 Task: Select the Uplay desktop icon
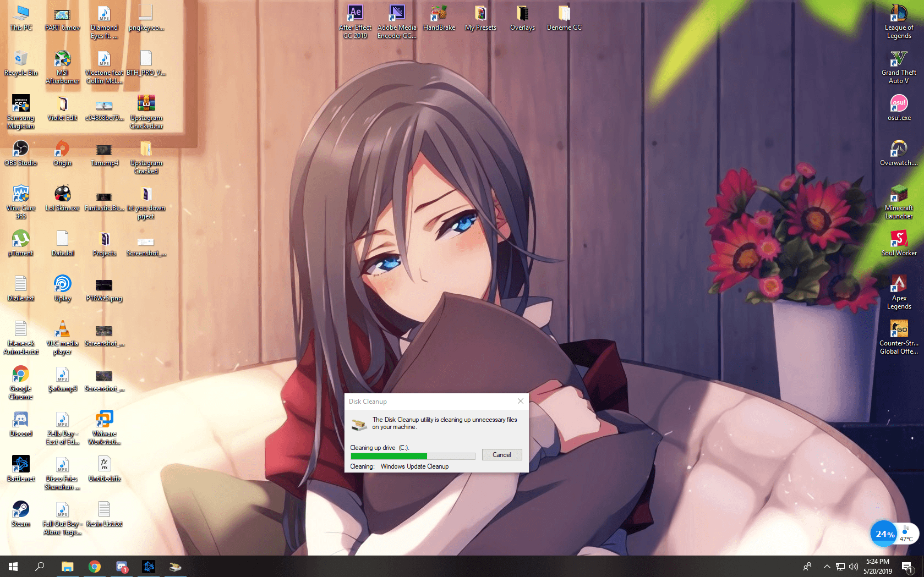(x=62, y=289)
